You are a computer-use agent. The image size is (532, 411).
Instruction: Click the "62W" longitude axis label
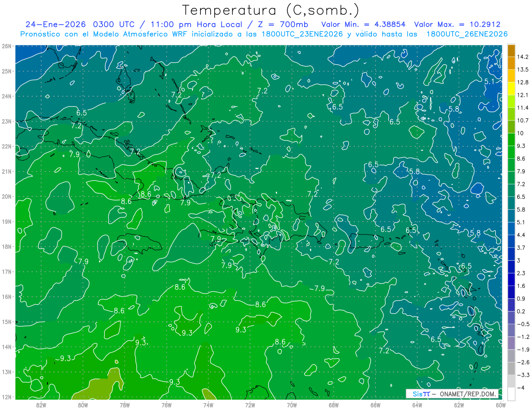(x=459, y=404)
